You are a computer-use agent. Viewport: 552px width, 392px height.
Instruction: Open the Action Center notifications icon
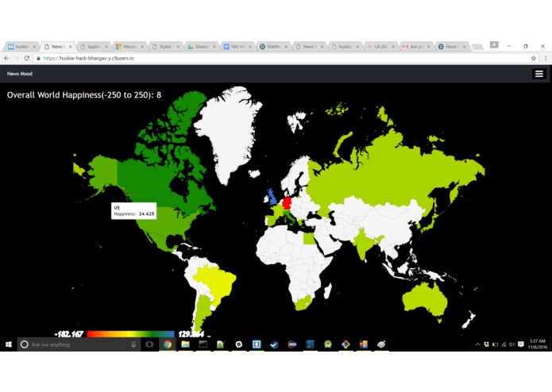(x=521, y=344)
